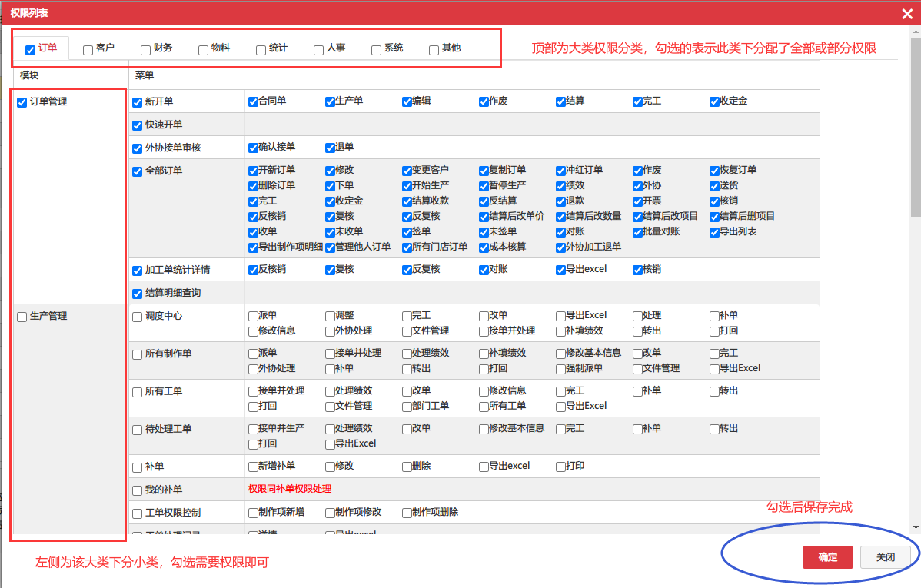Uncheck 收定金 in the 新开单 row

[714, 102]
